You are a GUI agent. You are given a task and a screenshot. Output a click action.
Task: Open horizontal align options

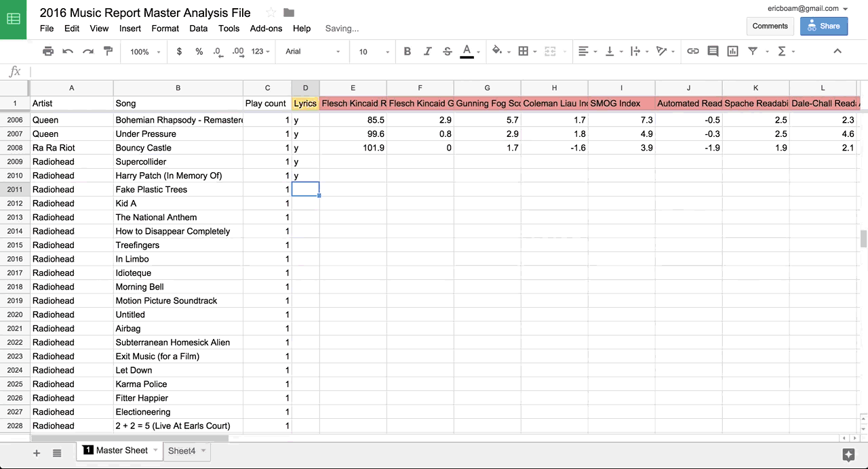583,52
